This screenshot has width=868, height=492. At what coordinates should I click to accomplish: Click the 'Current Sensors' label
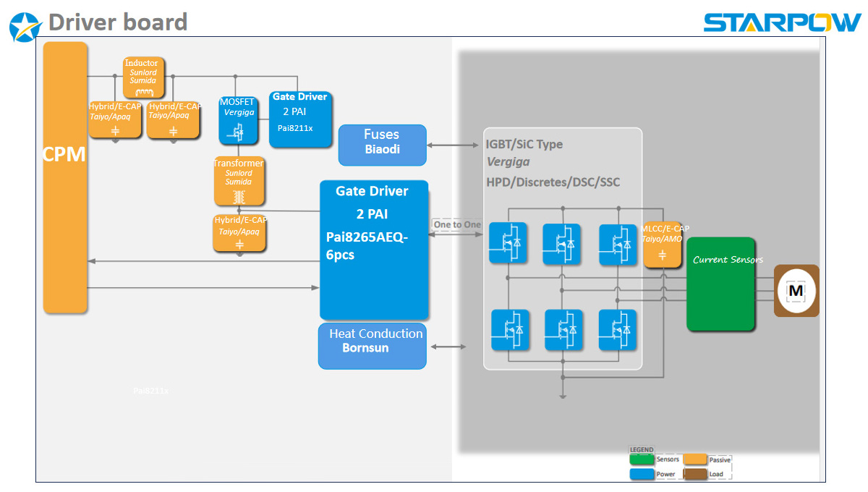728,260
